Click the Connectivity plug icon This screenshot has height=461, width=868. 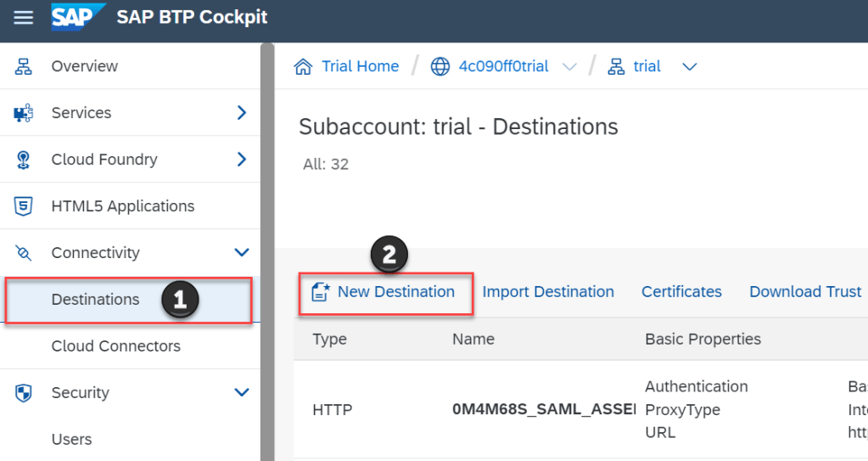pyautogui.click(x=24, y=253)
